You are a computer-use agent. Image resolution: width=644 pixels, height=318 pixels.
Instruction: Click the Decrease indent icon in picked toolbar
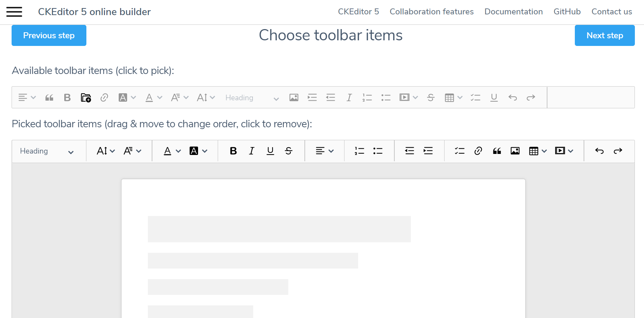click(409, 151)
